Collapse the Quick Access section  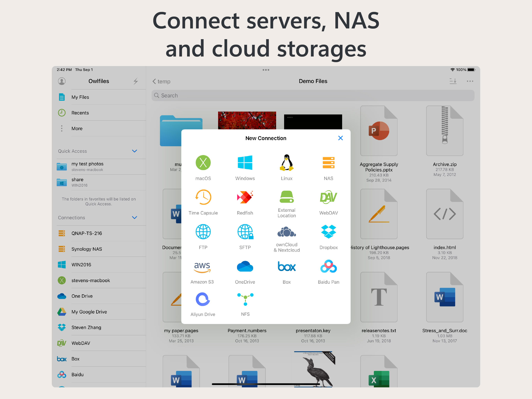tap(134, 151)
